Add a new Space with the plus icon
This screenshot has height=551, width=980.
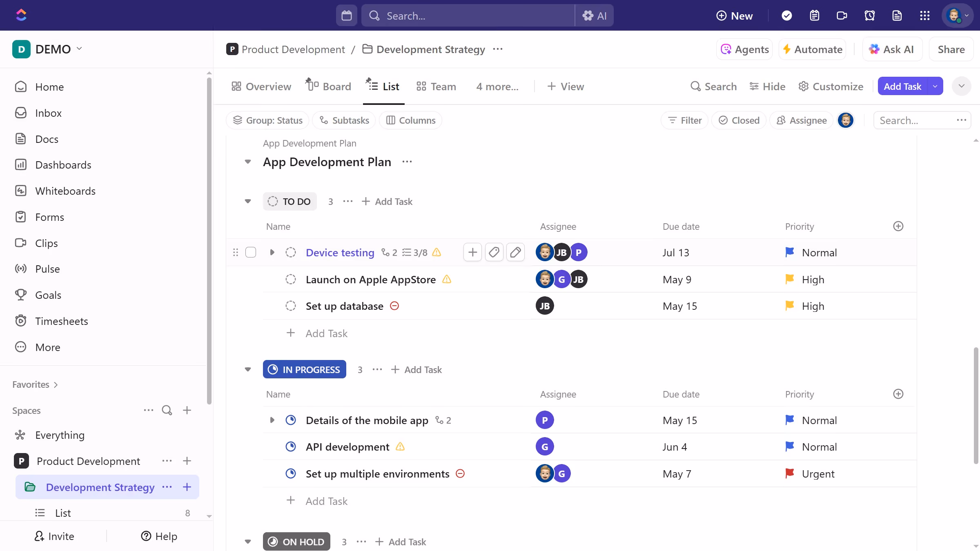click(187, 410)
